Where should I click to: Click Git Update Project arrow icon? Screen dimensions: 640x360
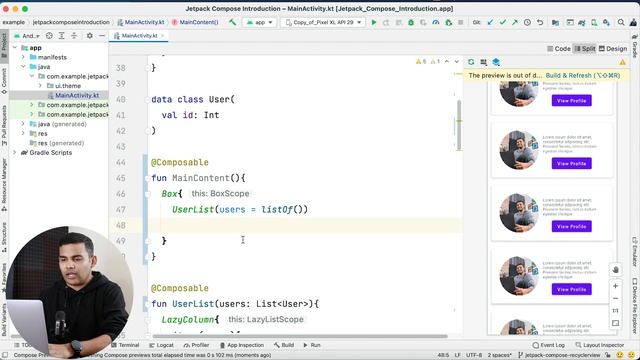490,22
